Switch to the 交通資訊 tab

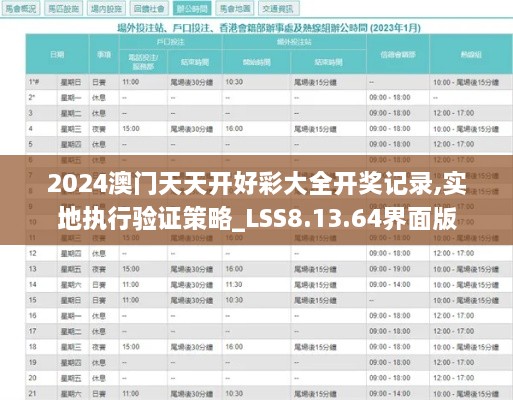click(278, 9)
